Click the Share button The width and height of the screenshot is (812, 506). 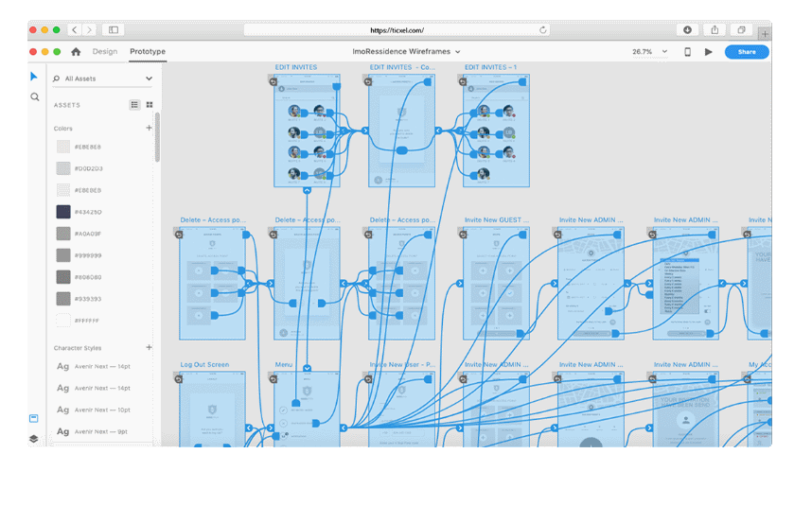(747, 52)
